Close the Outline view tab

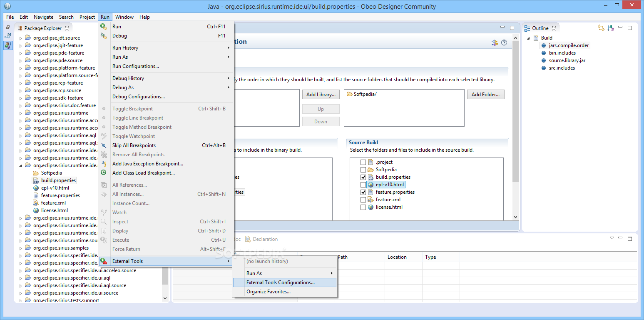(x=554, y=28)
